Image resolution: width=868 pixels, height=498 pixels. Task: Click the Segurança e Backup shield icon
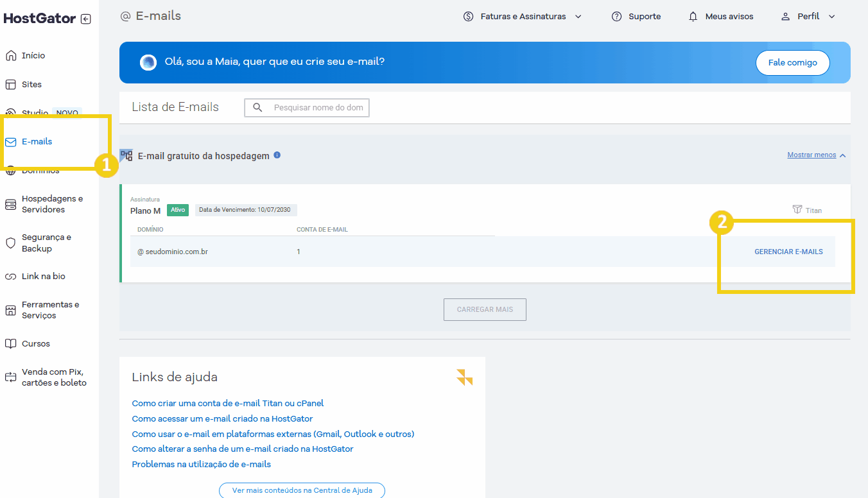pos(10,243)
